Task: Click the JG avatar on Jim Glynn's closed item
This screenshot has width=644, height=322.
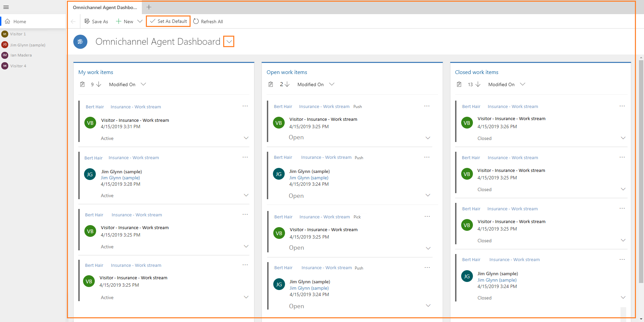Action: 467,276
